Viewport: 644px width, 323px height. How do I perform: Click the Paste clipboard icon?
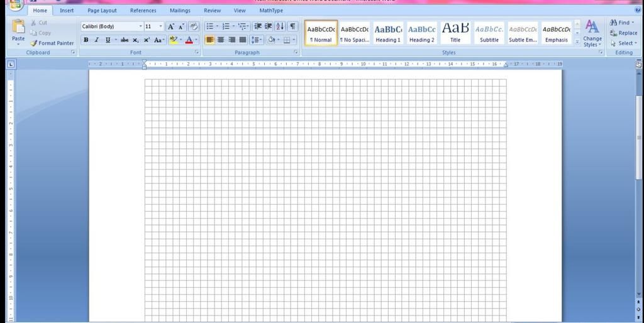pos(18,26)
